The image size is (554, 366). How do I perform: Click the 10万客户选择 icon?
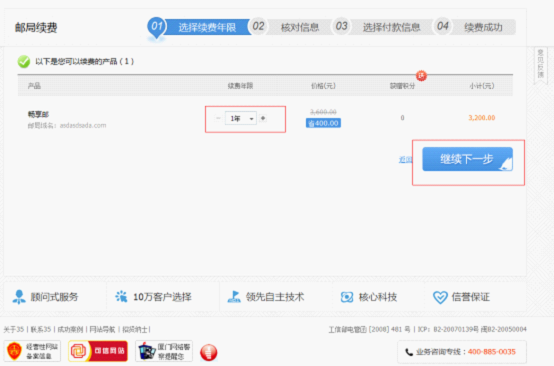[x=121, y=296]
